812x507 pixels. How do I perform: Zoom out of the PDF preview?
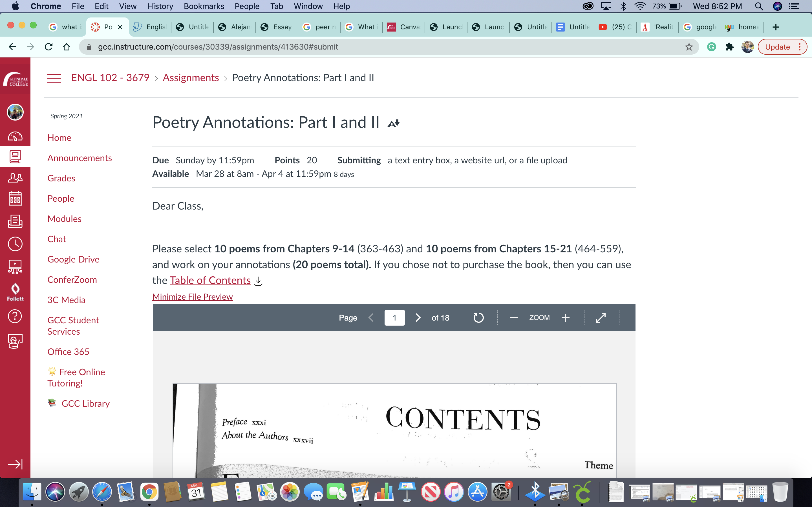pos(513,317)
